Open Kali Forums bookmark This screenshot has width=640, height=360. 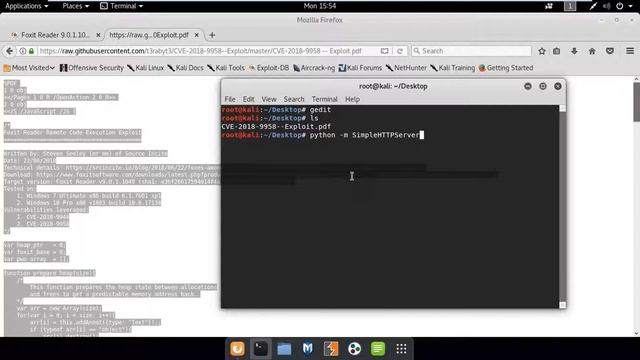coord(360,68)
